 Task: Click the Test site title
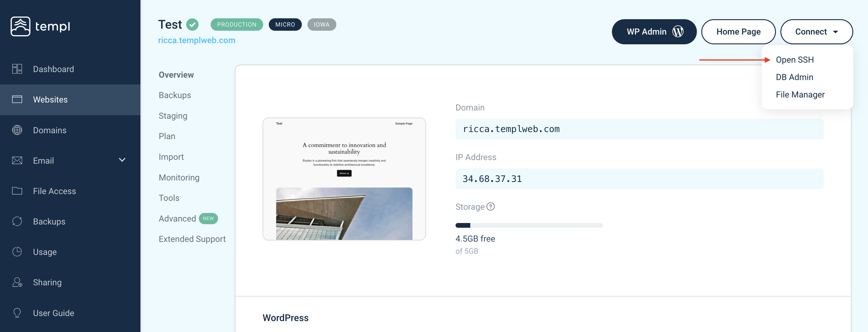click(170, 25)
